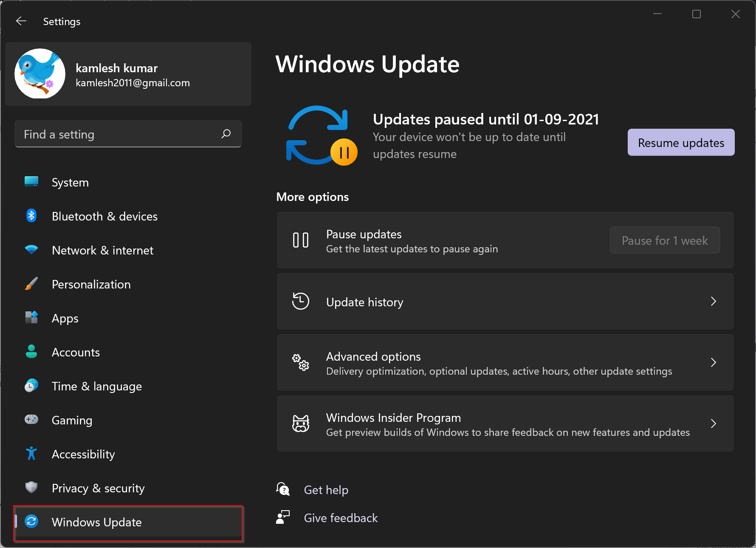Click the Give feedback link
The width and height of the screenshot is (756, 548).
[x=341, y=518]
